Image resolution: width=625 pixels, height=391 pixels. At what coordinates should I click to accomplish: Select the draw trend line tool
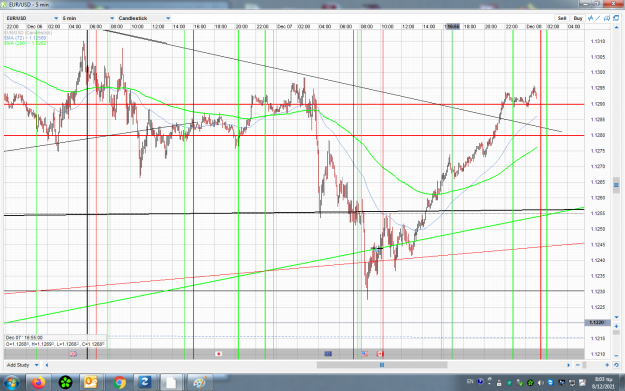point(598,18)
